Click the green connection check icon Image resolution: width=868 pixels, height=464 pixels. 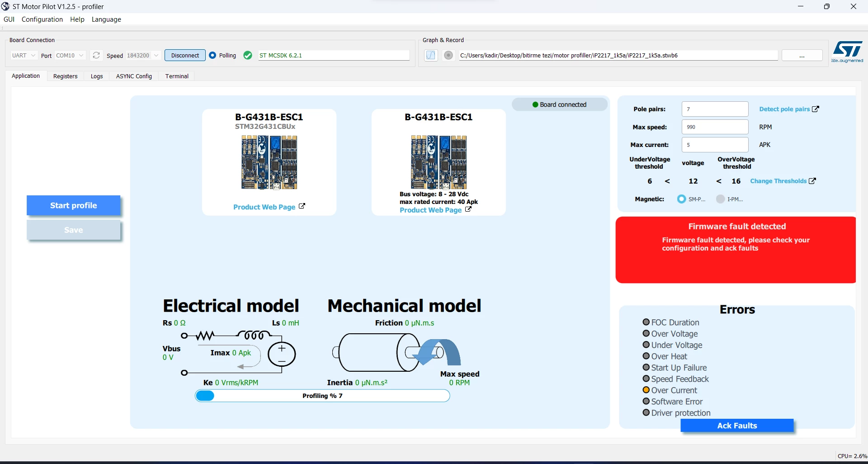[248, 55]
